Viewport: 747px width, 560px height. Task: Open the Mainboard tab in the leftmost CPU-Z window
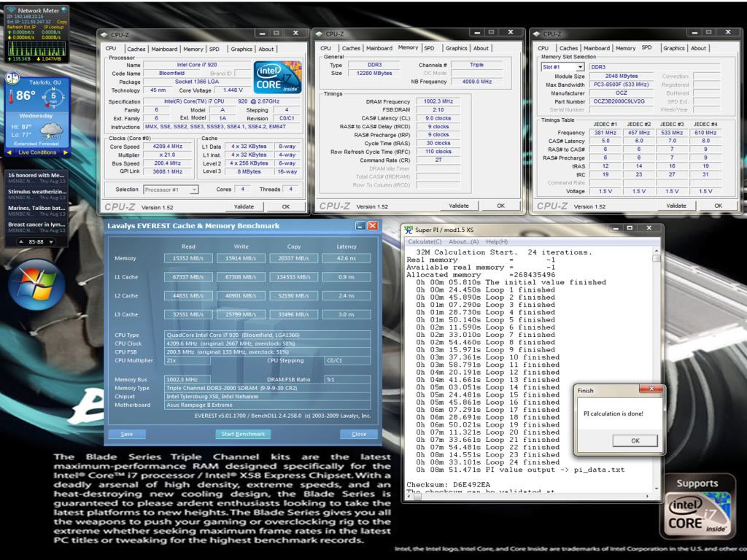pyautogui.click(x=164, y=49)
